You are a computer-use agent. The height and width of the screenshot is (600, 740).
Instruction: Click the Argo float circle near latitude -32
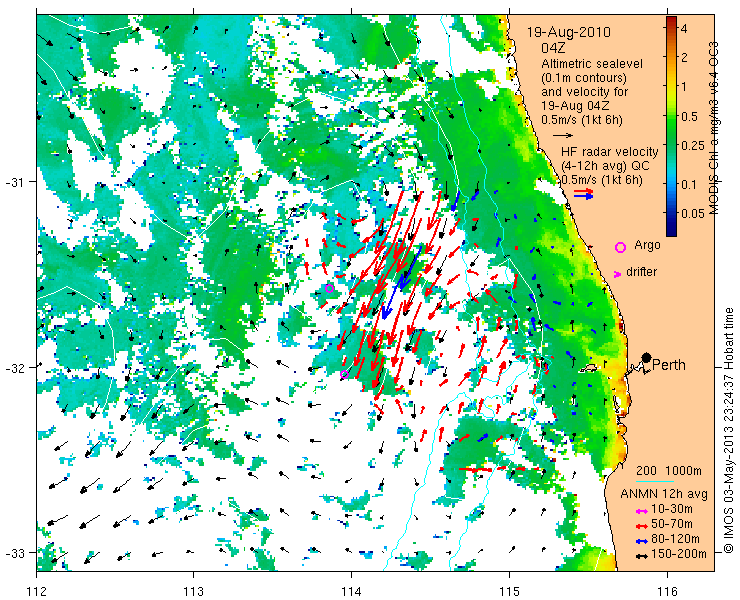(345, 374)
